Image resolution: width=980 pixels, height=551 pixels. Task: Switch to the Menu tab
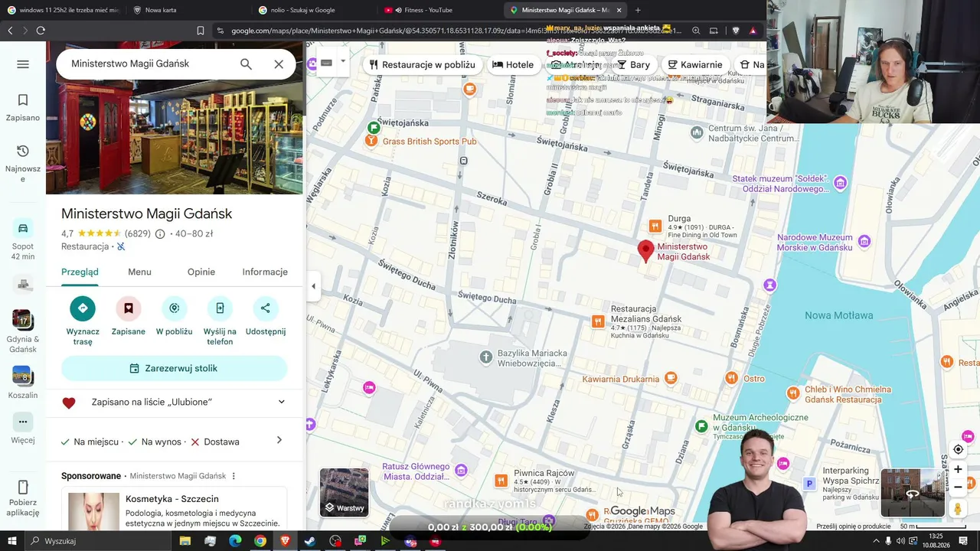coord(139,272)
